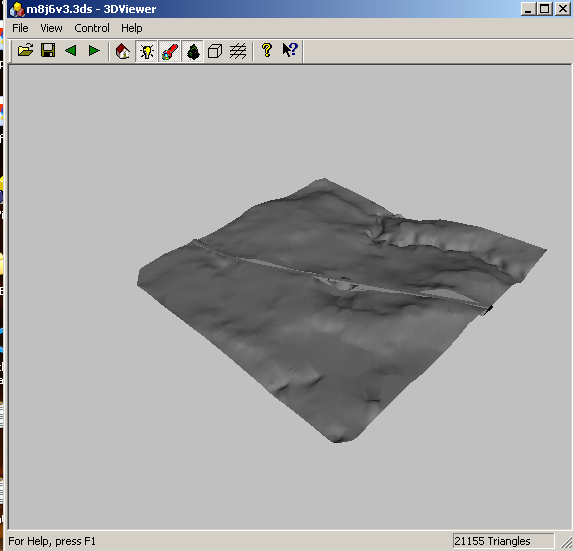574x551 pixels.
Task: Click the Save floppy disk icon
Action: [48, 51]
